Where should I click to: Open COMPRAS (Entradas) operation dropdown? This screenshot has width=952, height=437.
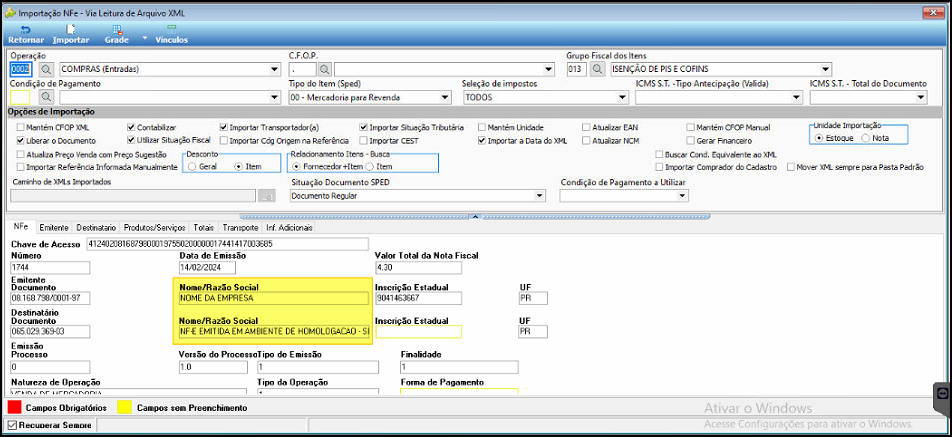[x=274, y=69]
